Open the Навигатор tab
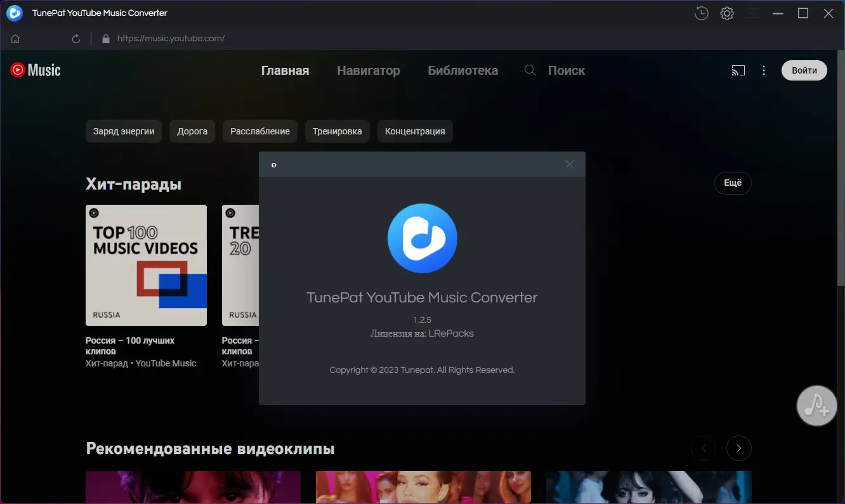 pos(369,70)
